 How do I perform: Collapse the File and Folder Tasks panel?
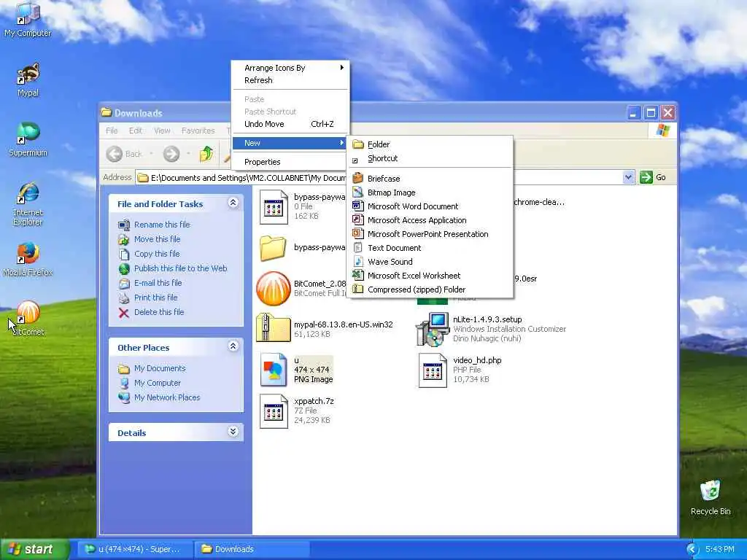233,203
